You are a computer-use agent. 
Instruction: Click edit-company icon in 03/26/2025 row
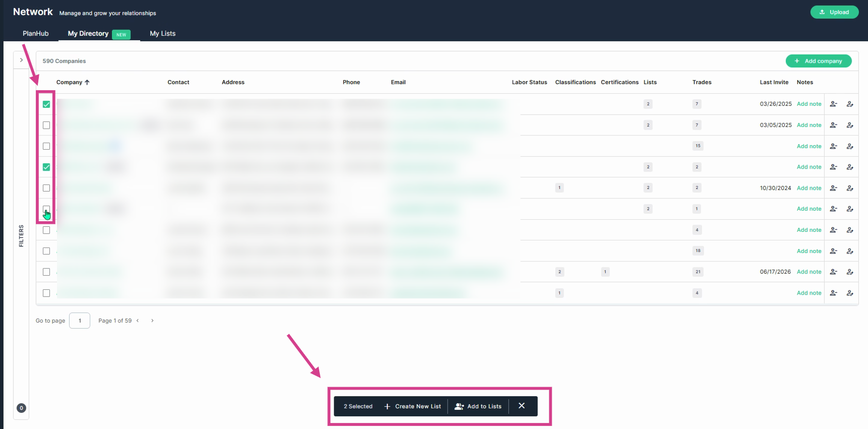click(x=850, y=104)
